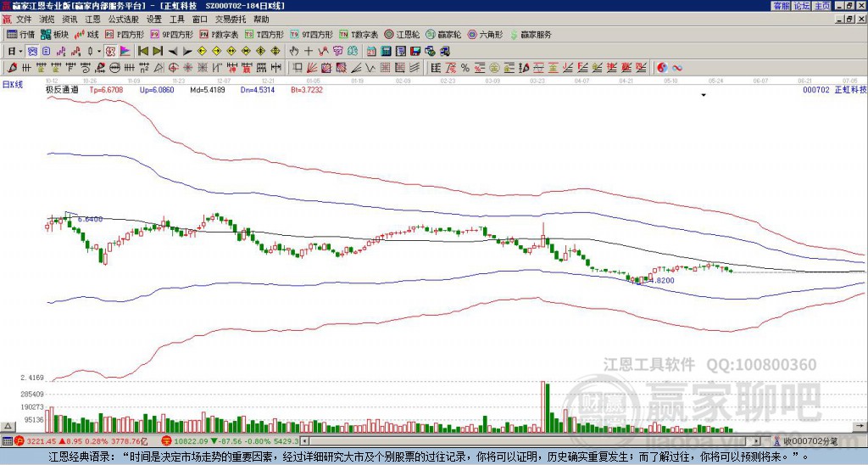Open the 六角形 hexagon tool
Viewport: 868px width, 465px height.
pyautogui.click(x=485, y=34)
